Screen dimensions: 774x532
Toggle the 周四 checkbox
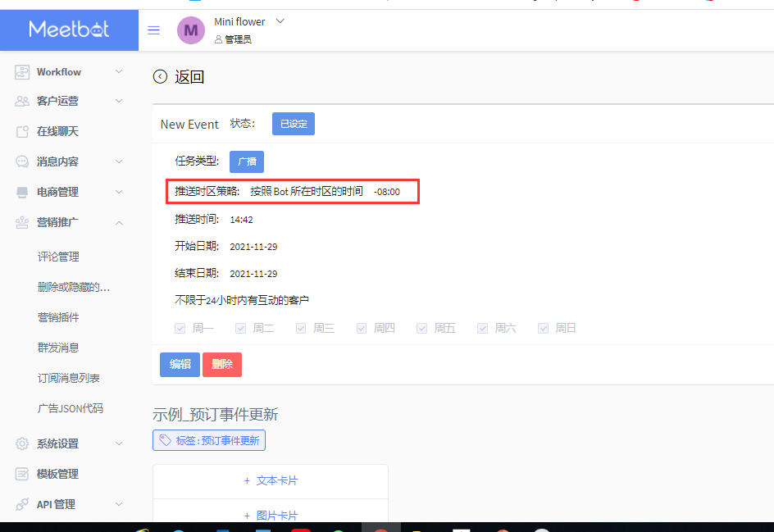(362, 328)
